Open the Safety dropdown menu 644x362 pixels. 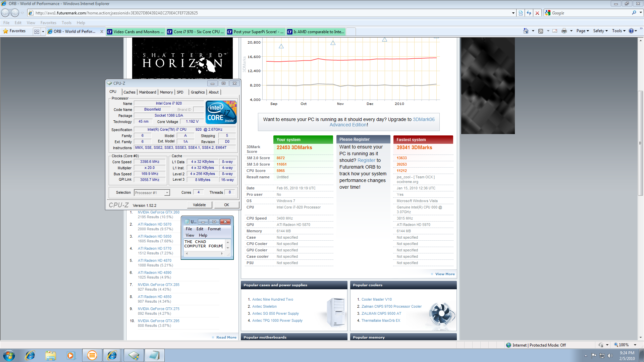600,31
